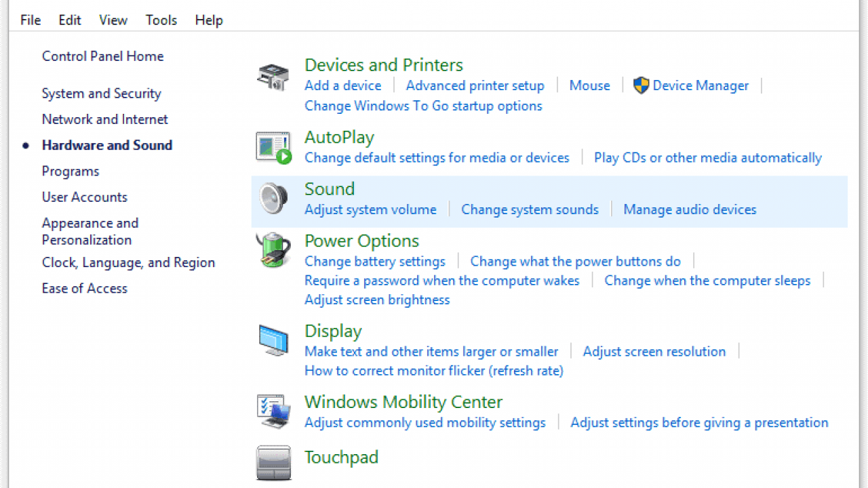Open User Accounts category
The height and width of the screenshot is (488, 868).
coord(85,197)
